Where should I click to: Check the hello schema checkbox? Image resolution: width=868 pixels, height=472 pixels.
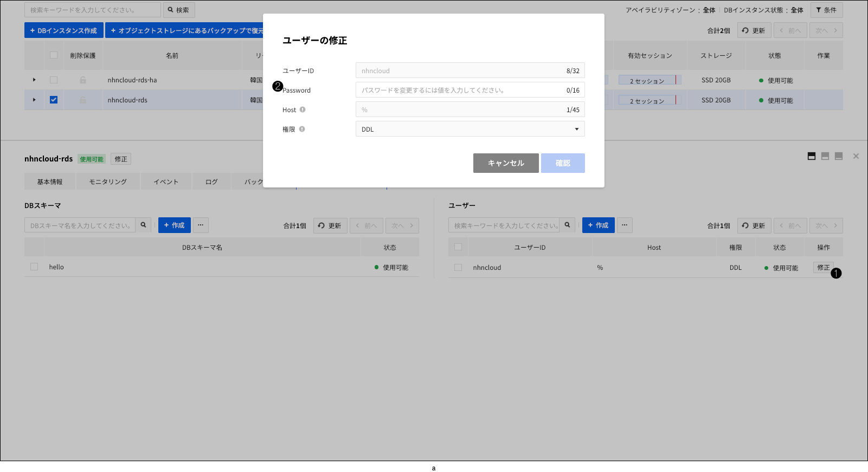tap(34, 267)
